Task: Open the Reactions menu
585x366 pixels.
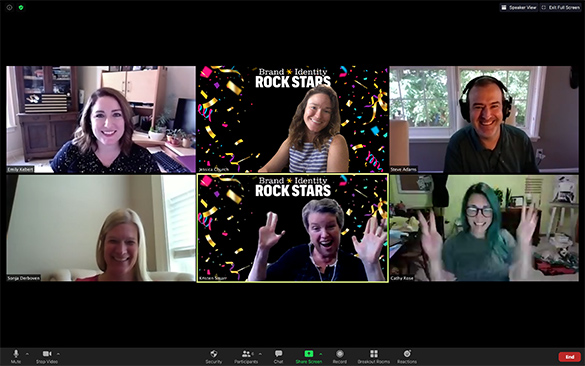Action: 407,356
